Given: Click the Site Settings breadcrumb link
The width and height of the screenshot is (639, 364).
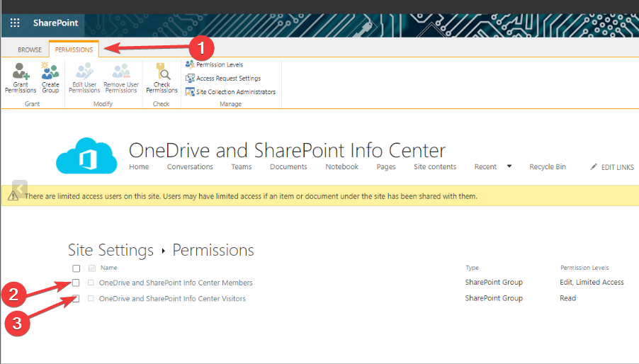Looking at the screenshot, I should 111,250.
